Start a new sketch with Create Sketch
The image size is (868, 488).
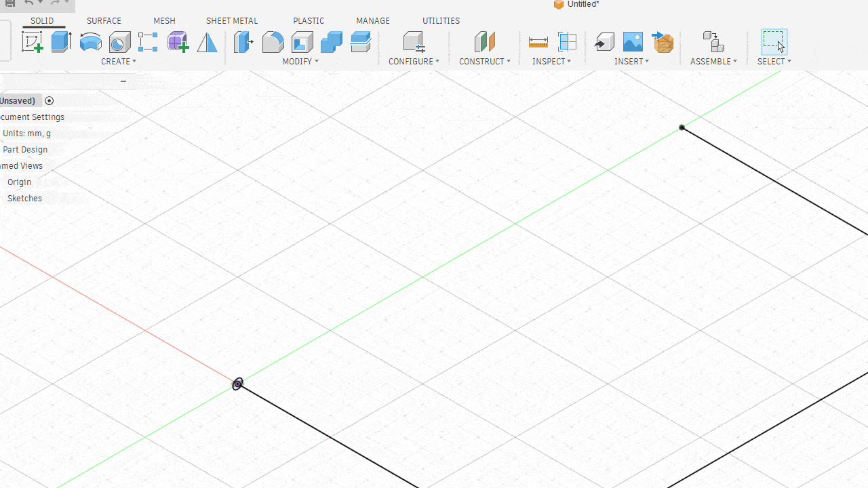pos(32,42)
